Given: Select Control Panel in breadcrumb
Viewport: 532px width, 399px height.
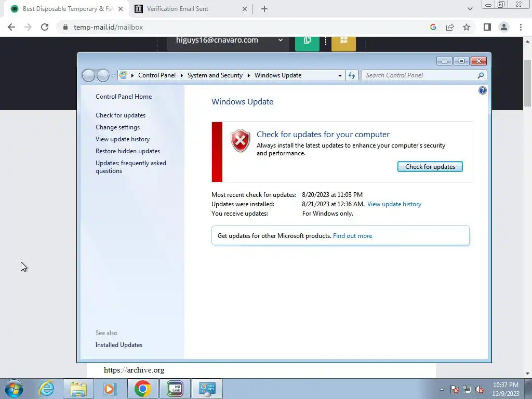Looking at the screenshot, I should [x=157, y=75].
